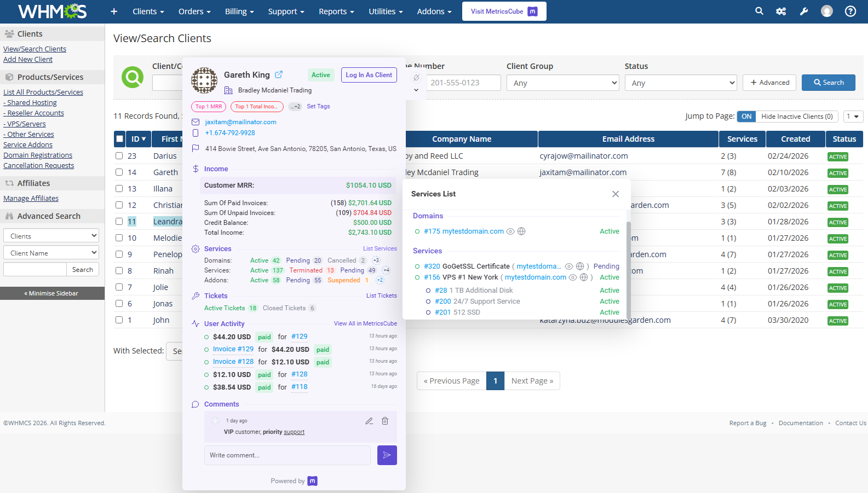Open the Utilities menu
Image resolution: width=868 pixels, height=493 pixels.
click(x=385, y=11)
